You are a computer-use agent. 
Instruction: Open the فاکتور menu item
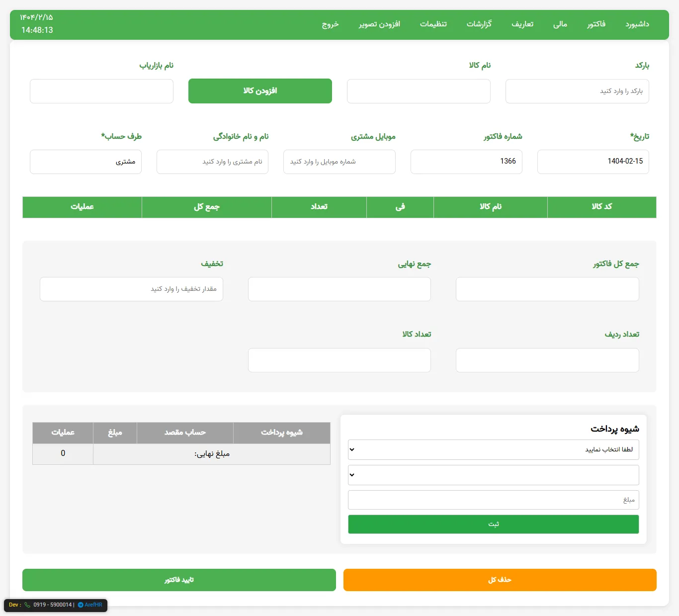point(596,24)
